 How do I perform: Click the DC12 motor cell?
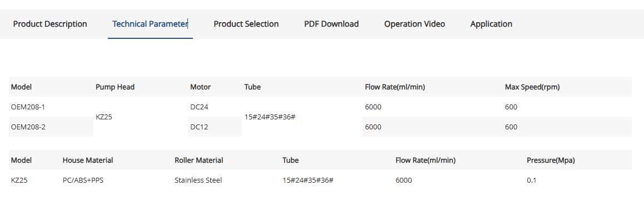215,127
